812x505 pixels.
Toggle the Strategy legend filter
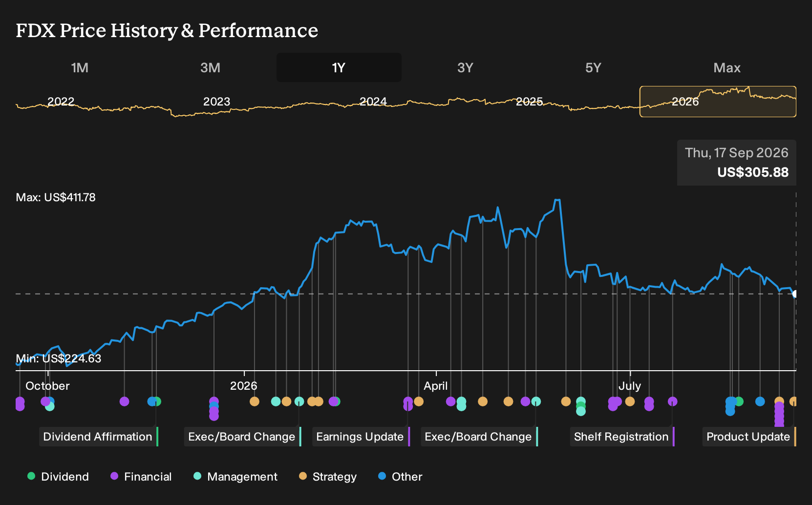328,477
